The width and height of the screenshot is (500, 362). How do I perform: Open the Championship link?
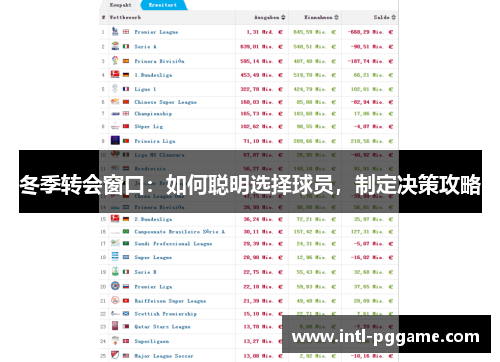[153, 114]
